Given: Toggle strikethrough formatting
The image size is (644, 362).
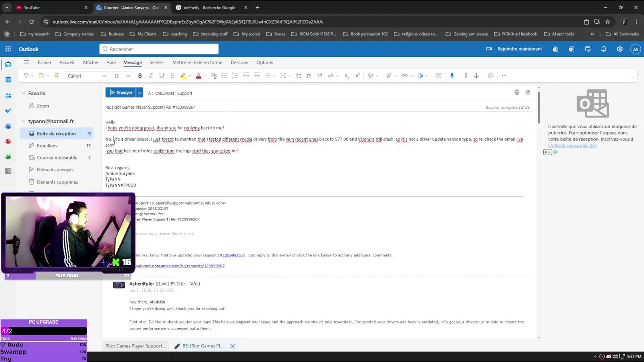Looking at the screenshot, I should 172,76.
